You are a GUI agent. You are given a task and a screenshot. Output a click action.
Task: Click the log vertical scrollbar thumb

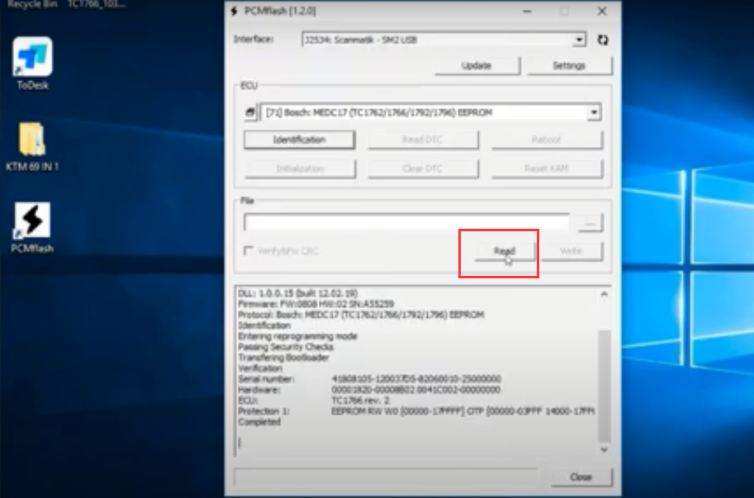pos(604,386)
